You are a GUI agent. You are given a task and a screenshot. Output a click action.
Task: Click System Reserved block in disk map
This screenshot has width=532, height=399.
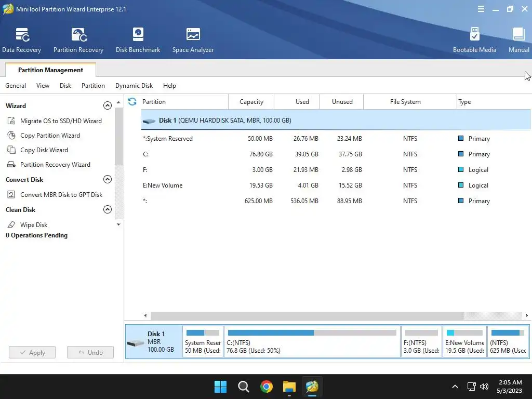(203, 342)
